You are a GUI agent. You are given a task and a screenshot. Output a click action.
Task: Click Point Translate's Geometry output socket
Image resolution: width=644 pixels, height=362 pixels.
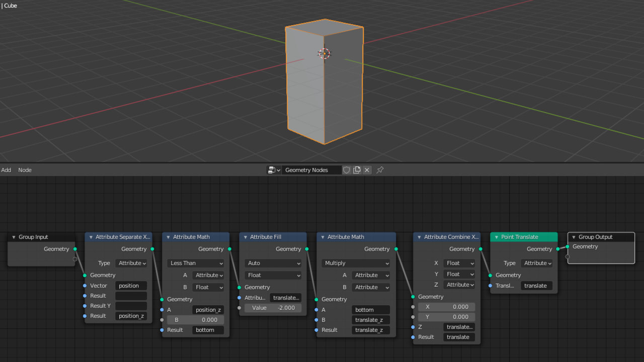tap(557, 249)
